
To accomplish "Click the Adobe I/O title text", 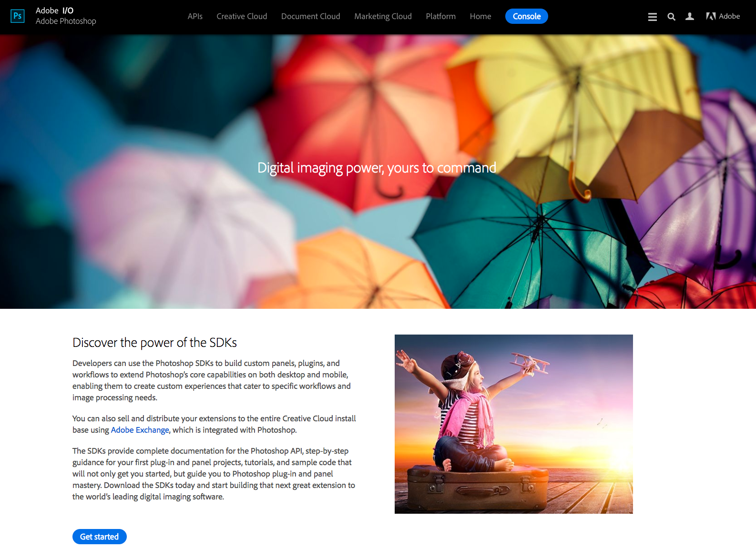I will [55, 10].
